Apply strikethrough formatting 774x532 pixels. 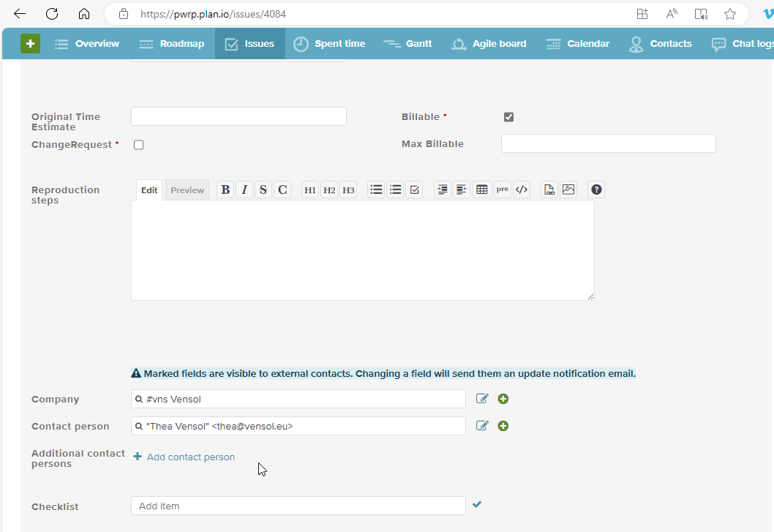(x=263, y=190)
